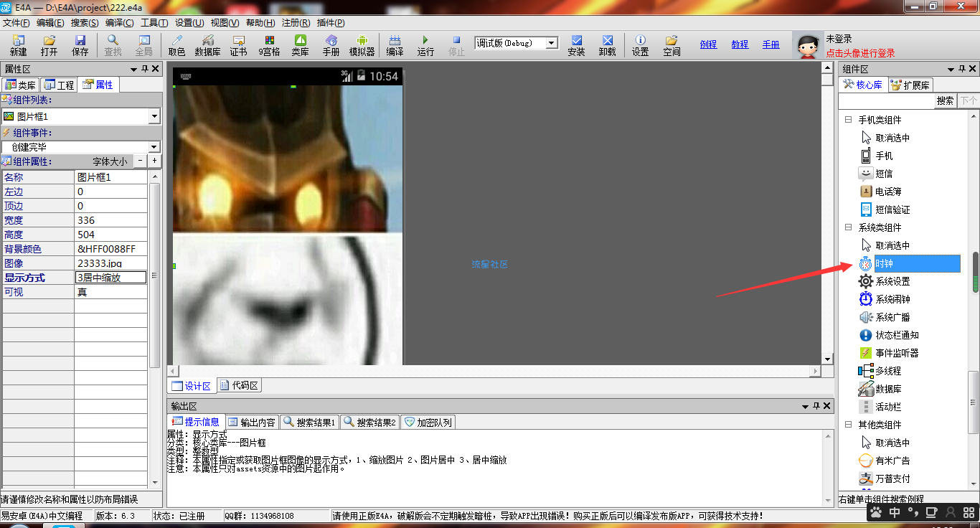Open the 手册 manual toolbar icon

[331, 45]
